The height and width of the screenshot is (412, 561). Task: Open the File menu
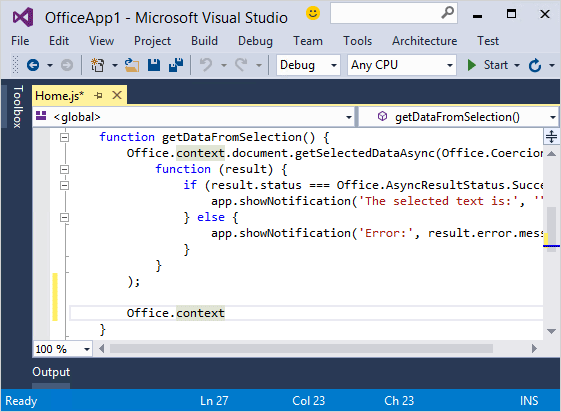pos(20,41)
